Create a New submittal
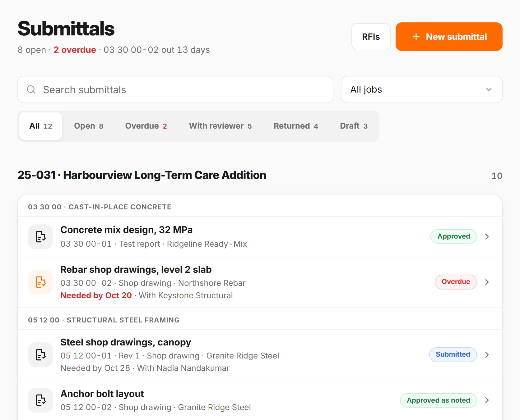 pyautogui.click(x=449, y=37)
